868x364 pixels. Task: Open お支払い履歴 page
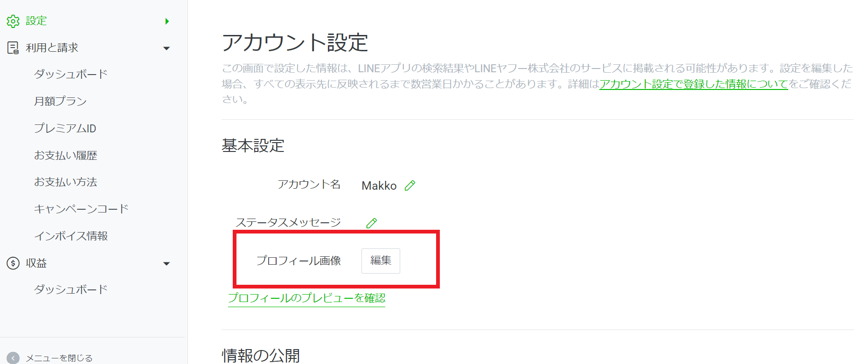[66, 155]
